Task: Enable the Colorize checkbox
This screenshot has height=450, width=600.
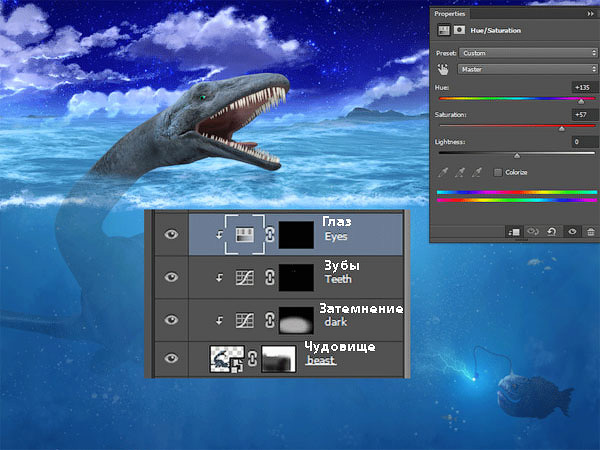Action: pos(497,172)
